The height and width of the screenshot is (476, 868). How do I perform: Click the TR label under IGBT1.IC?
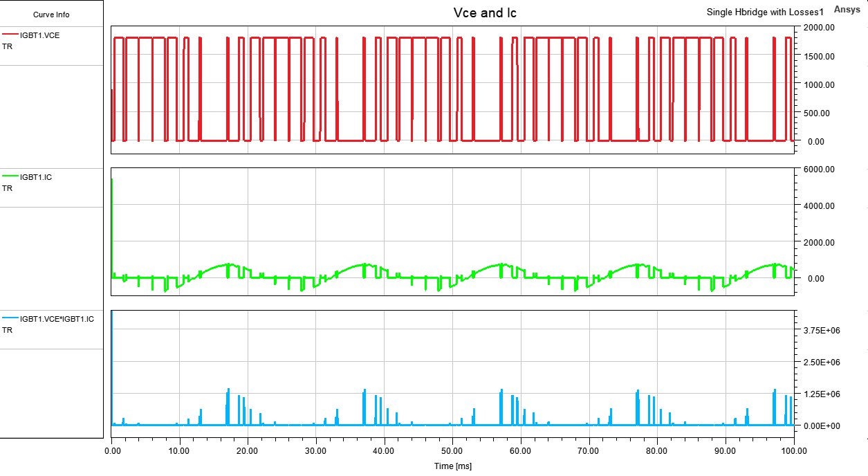pos(8,188)
